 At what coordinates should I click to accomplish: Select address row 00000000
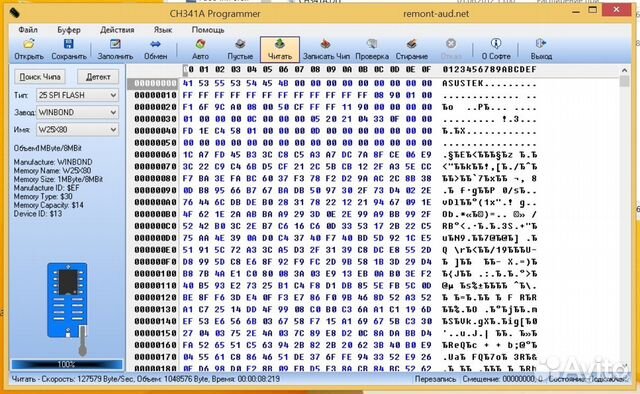[x=155, y=83]
